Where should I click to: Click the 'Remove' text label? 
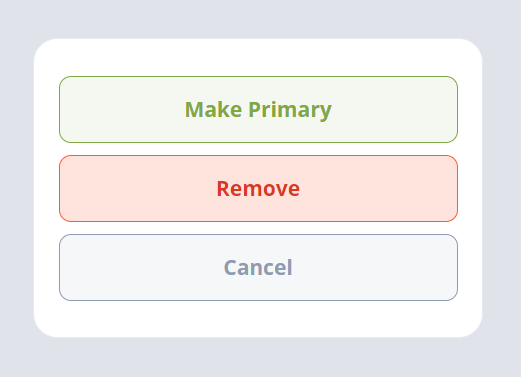point(258,189)
